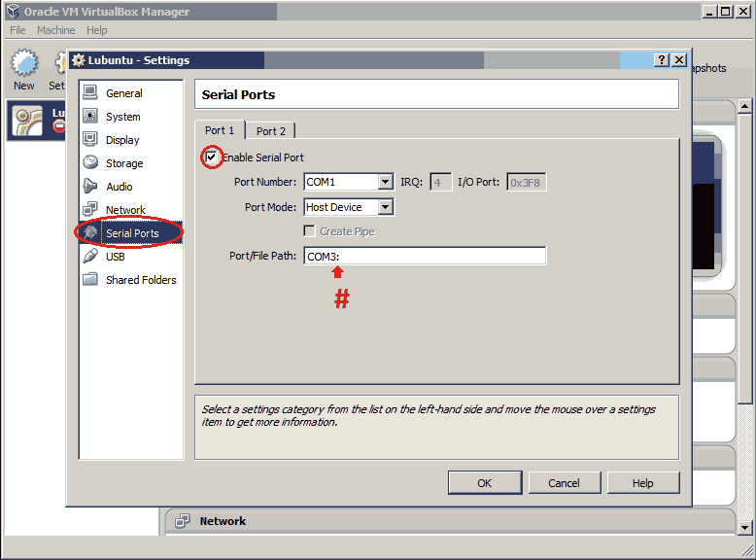Image resolution: width=756 pixels, height=560 pixels.
Task: Select the Storage disk icon
Action: (x=90, y=162)
